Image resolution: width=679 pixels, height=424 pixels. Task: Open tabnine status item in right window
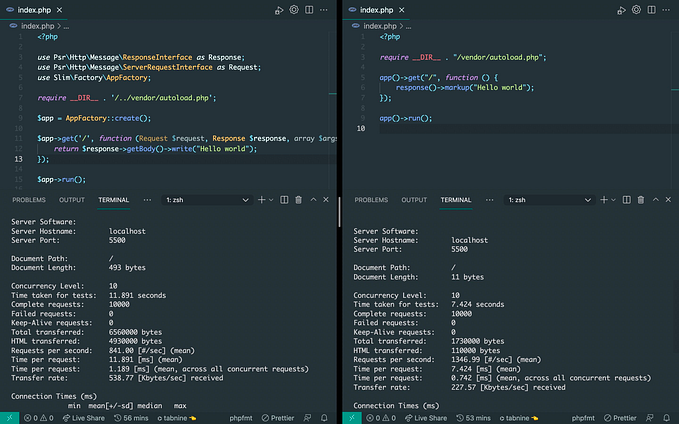coord(519,418)
